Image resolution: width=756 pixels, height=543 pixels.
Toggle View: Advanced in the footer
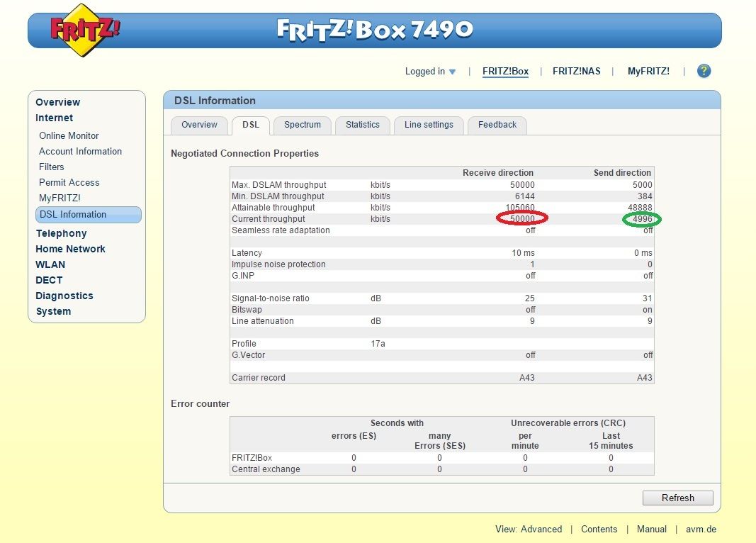point(528,529)
